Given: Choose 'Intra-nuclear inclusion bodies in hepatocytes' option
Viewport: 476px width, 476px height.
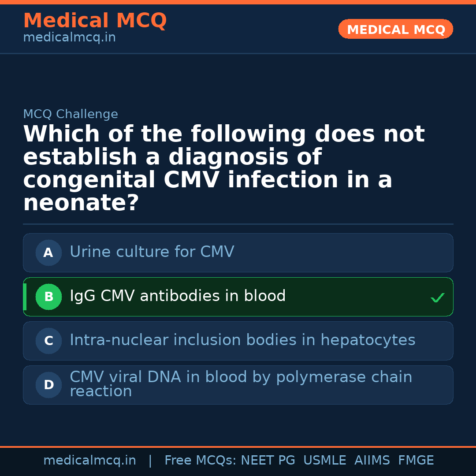Looking at the screenshot, I should point(242,340).
